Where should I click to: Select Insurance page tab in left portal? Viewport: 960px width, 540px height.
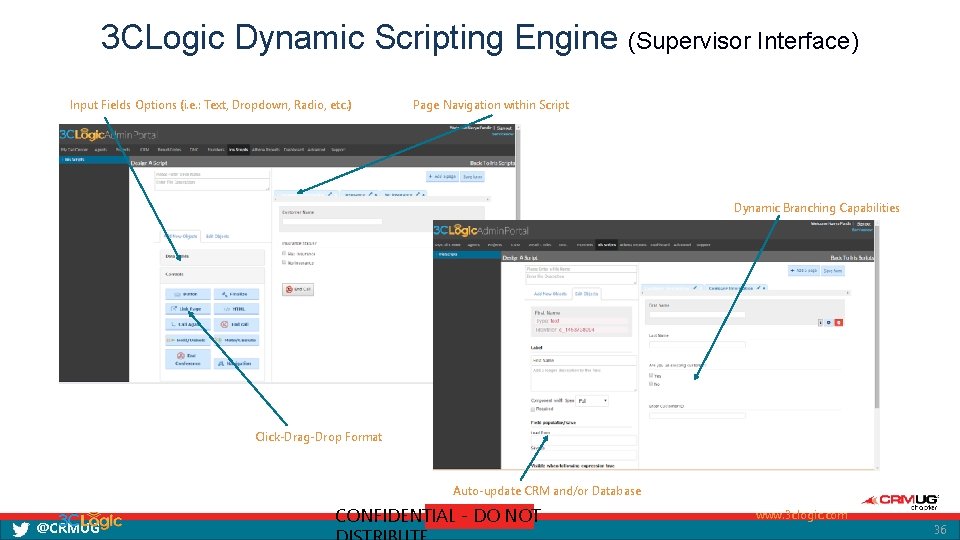(360, 195)
